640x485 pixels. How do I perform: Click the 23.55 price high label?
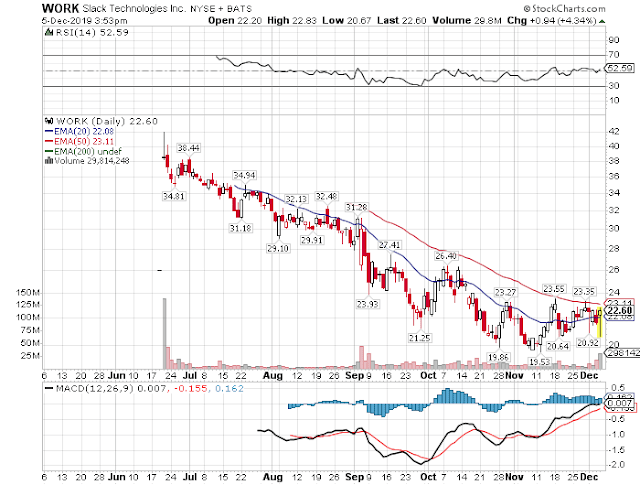(x=553, y=289)
